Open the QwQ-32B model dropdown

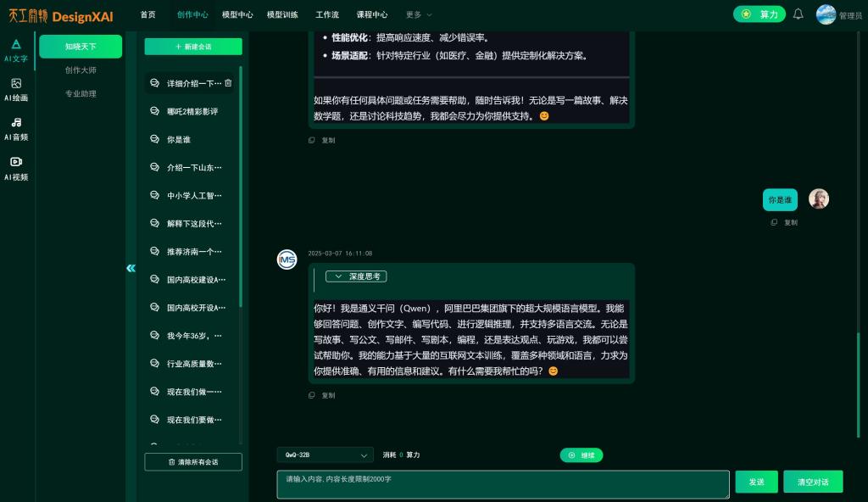pyautogui.click(x=325, y=455)
